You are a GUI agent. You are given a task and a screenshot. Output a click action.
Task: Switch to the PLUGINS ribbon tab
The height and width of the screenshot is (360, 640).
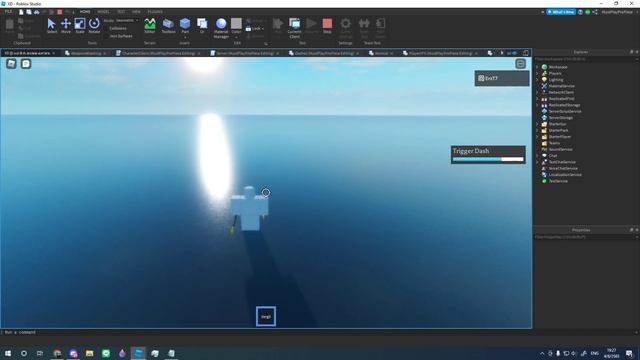click(x=155, y=12)
